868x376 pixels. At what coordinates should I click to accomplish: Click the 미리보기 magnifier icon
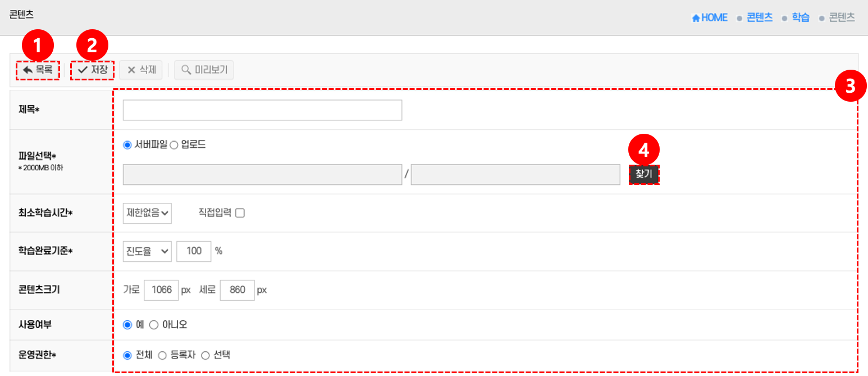click(x=186, y=70)
